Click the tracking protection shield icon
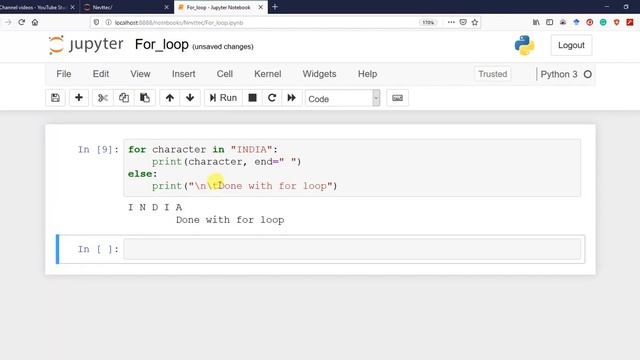This screenshot has height=360, width=640. point(96,22)
